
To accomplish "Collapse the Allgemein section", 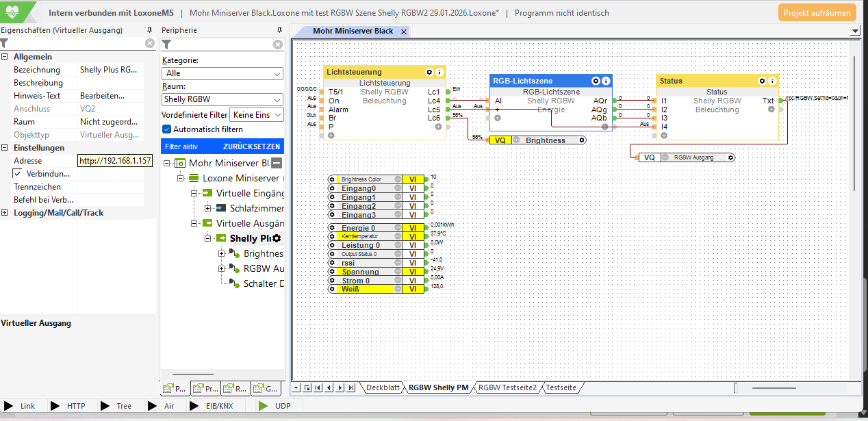I will click(x=5, y=57).
